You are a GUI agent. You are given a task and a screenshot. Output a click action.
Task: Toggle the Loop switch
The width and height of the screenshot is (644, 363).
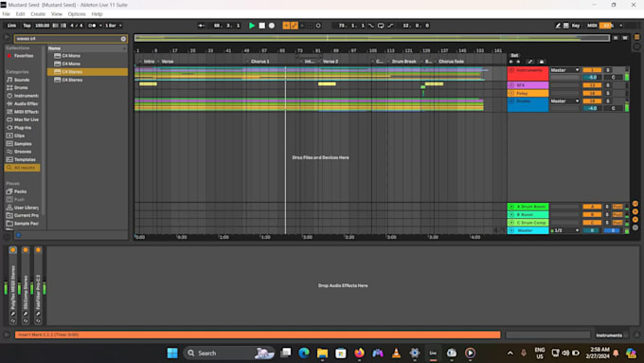point(381,26)
